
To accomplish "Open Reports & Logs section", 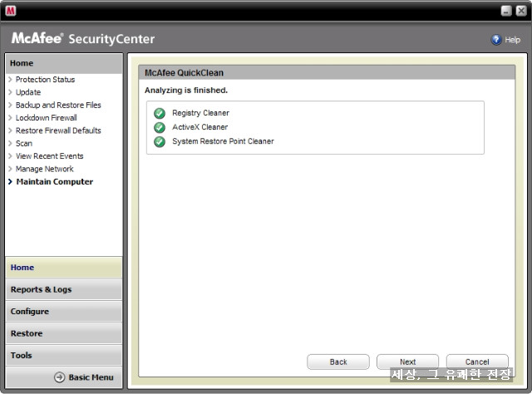I will point(64,289).
